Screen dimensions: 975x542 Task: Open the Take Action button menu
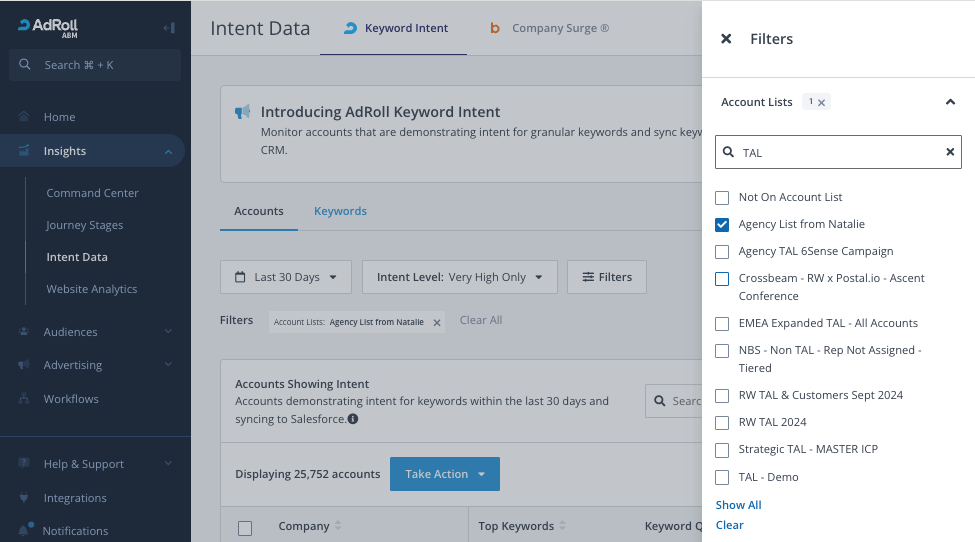(x=444, y=474)
